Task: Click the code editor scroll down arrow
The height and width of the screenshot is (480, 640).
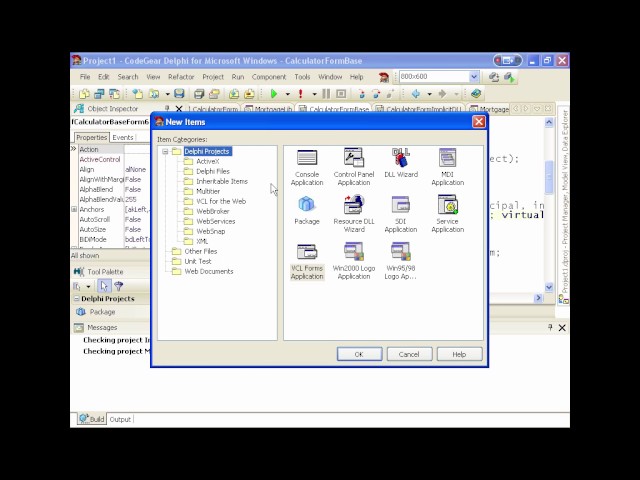Action: (549, 287)
